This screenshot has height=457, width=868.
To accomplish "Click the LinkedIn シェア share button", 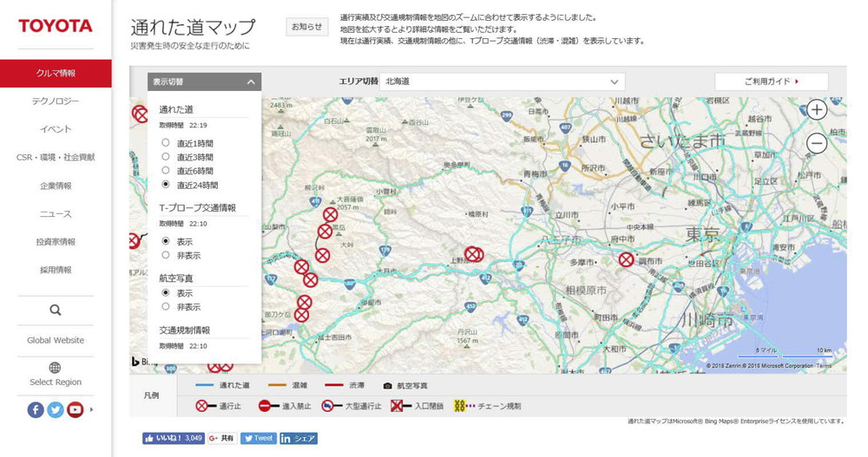I will (298, 439).
